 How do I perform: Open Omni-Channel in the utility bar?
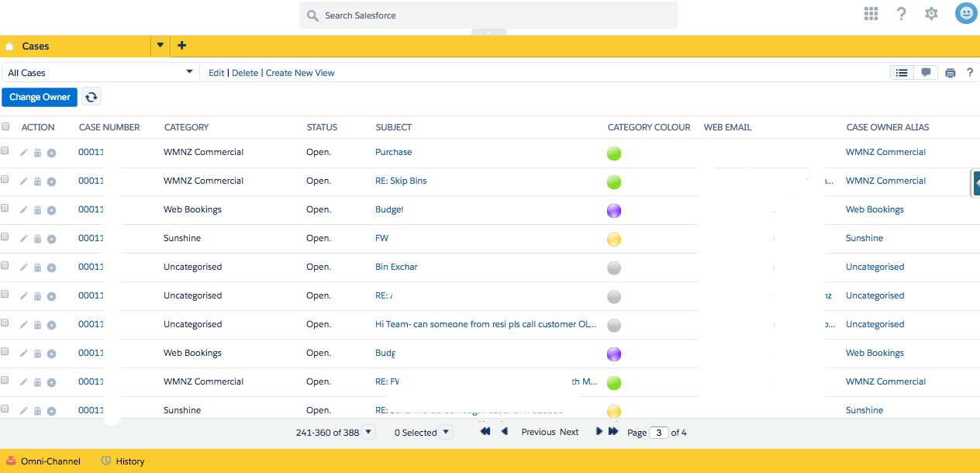tap(43, 461)
